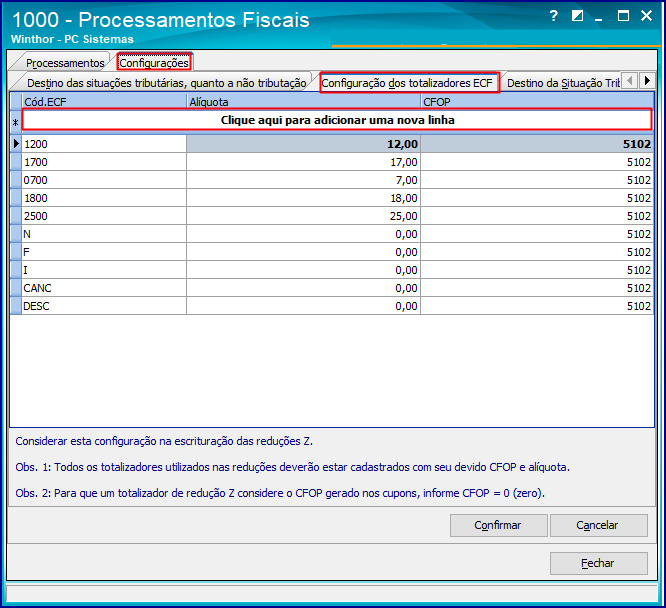Select the Cód.ECF cell N
The width and height of the screenshot is (666, 608).
pyautogui.click(x=104, y=234)
